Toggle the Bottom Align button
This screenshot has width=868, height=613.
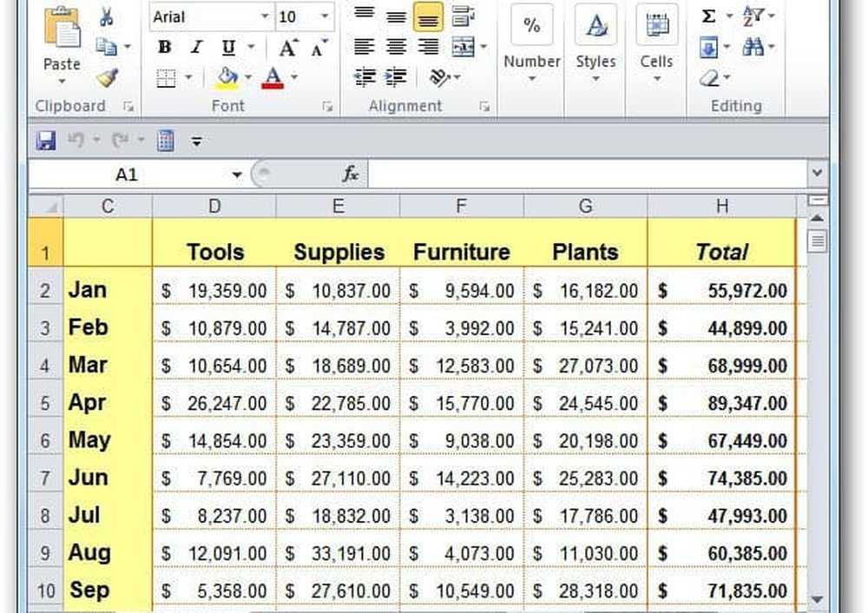[x=428, y=16]
